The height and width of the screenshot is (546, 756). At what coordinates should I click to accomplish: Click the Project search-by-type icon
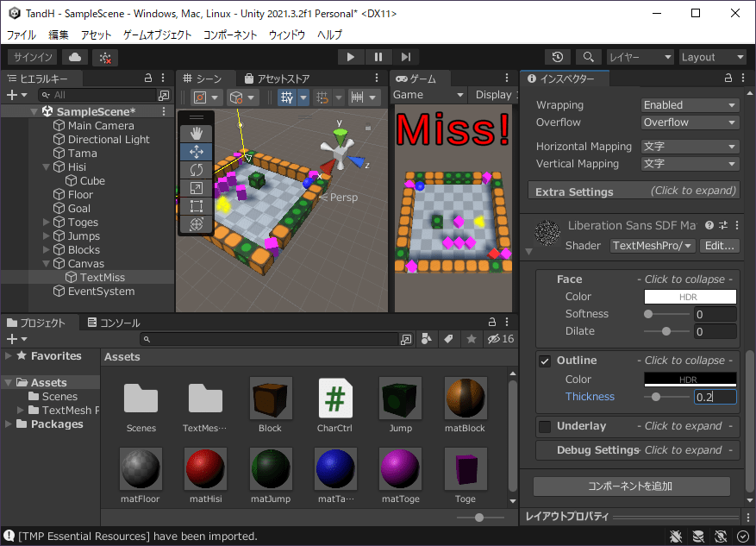(x=426, y=339)
